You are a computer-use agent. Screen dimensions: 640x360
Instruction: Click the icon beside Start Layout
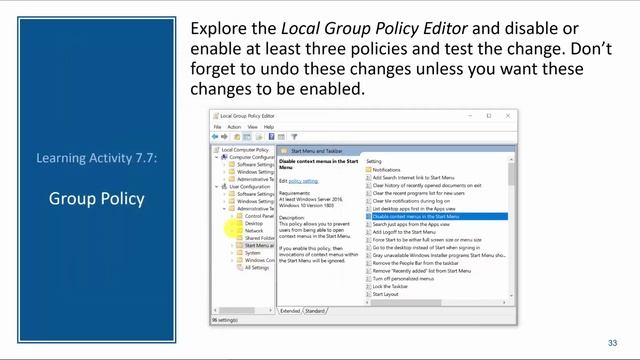click(x=369, y=294)
